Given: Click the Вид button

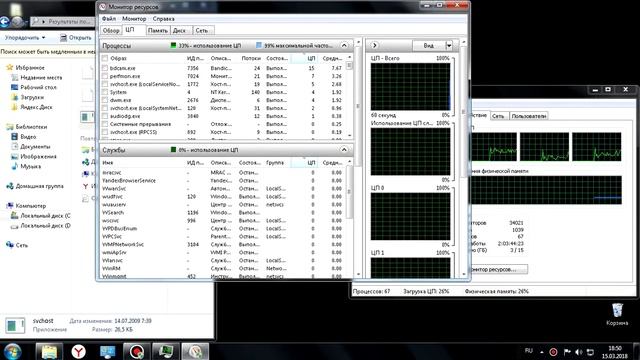Looking at the screenshot, I should (x=429, y=45).
